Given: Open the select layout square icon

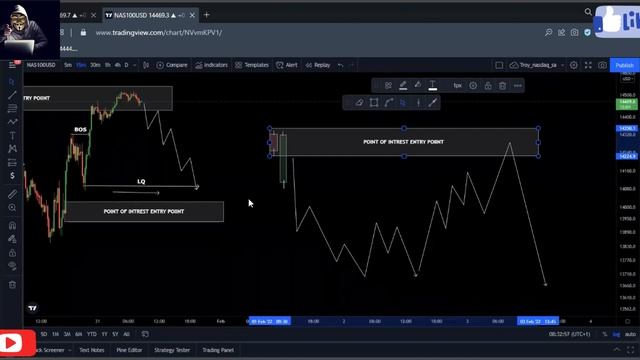Looking at the screenshot, I should 499,65.
